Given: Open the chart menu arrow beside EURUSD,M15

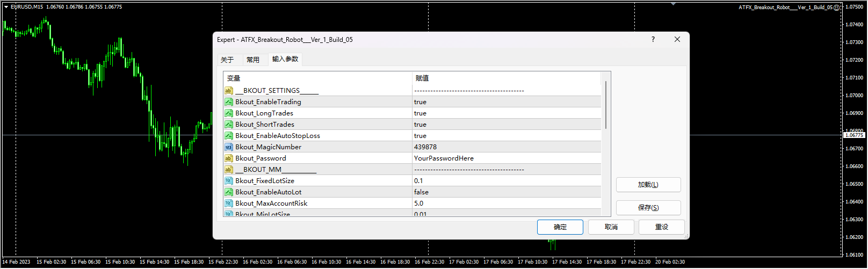Looking at the screenshot, I should point(6,7).
